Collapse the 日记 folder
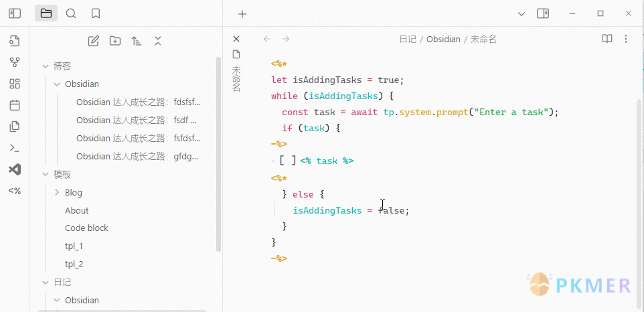The width and height of the screenshot is (644, 312). pos(46,283)
